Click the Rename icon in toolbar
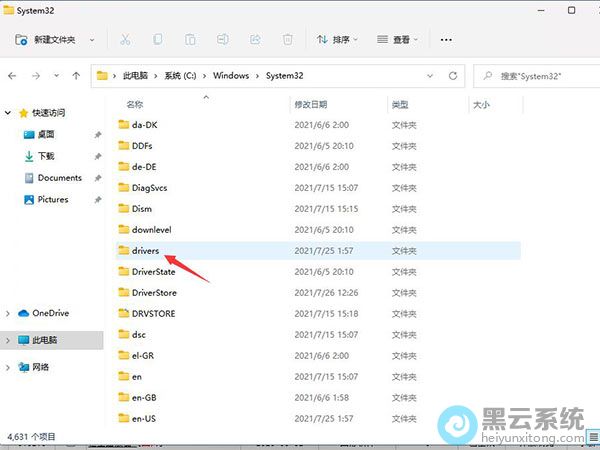Viewport: 600px width, 450px height. click(223, 39)
